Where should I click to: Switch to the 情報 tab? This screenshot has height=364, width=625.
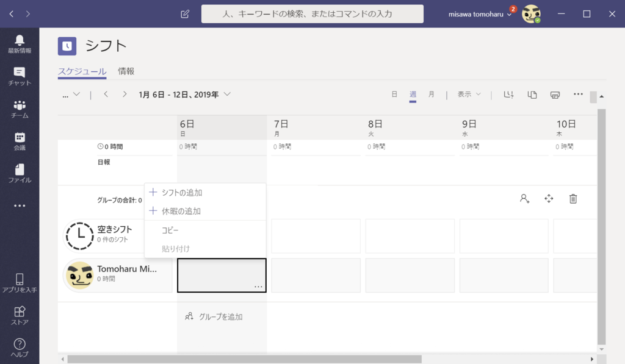coord(126,71)
